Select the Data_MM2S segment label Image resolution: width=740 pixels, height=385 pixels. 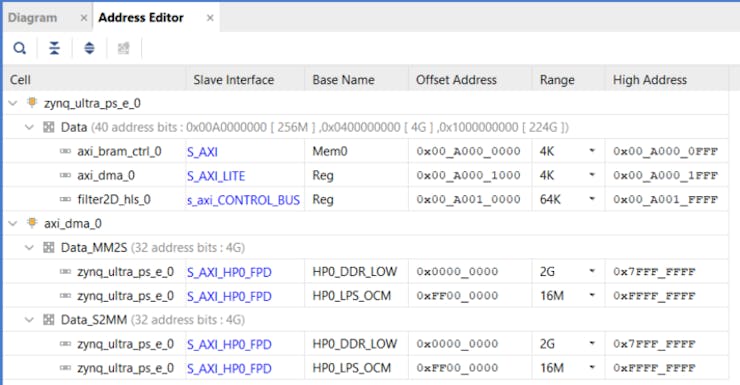[x=94, y=247]
